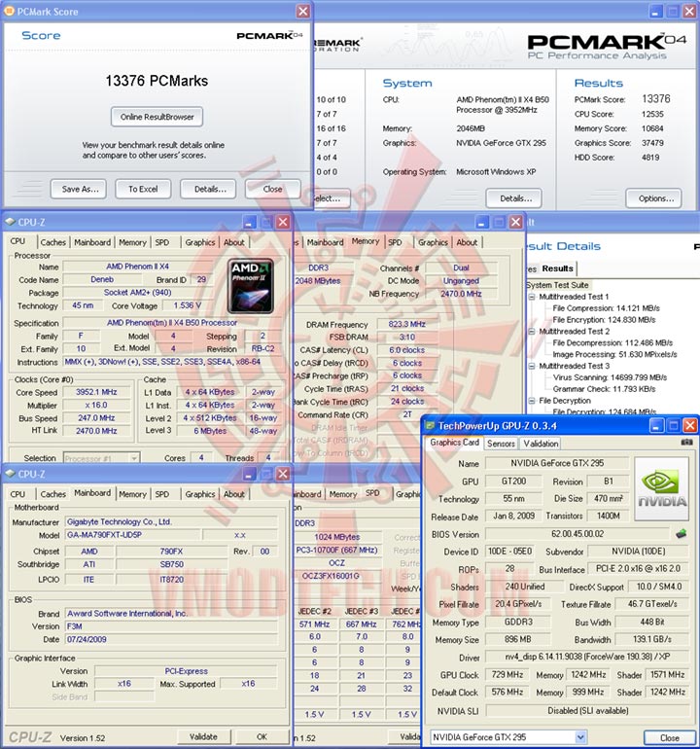700x749 pixels.
Task: Click the HDD Score value 4819
Action: 650,158
